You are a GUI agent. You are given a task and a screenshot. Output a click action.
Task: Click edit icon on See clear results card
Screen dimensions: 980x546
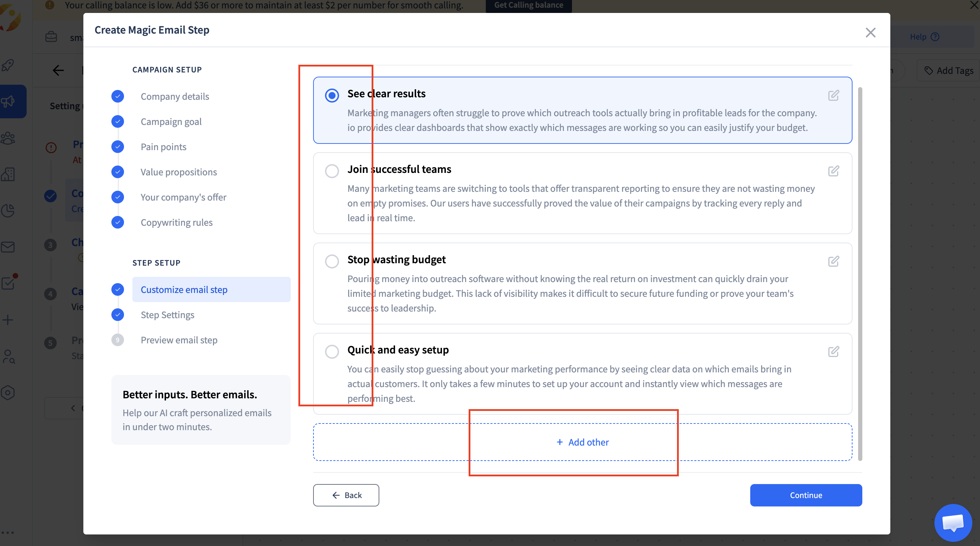[x=833, y=96]
